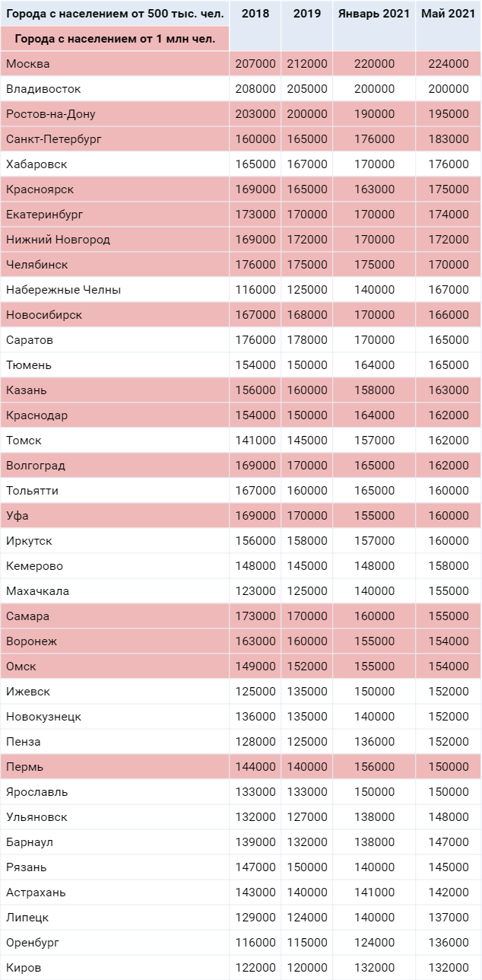Select the Новосибирск city cell
Screen dimensions: 482x980
[44, 315]
